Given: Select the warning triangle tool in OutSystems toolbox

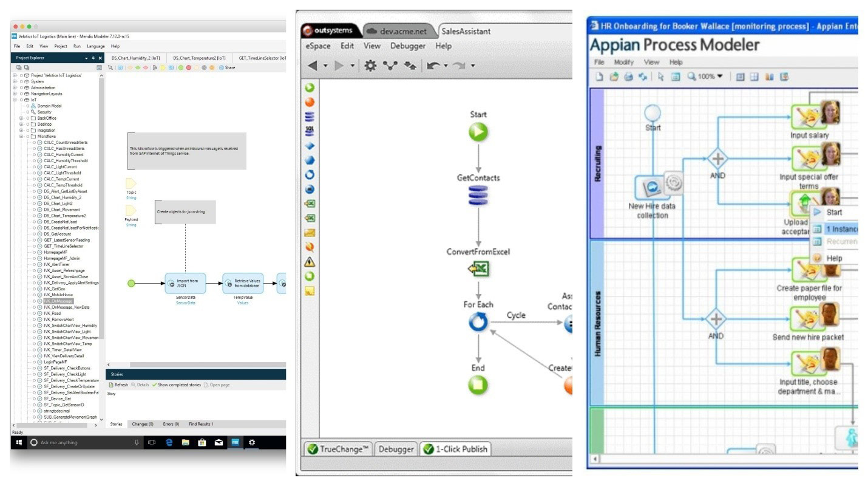Looking at the screenshot, I should click(310, 262).
